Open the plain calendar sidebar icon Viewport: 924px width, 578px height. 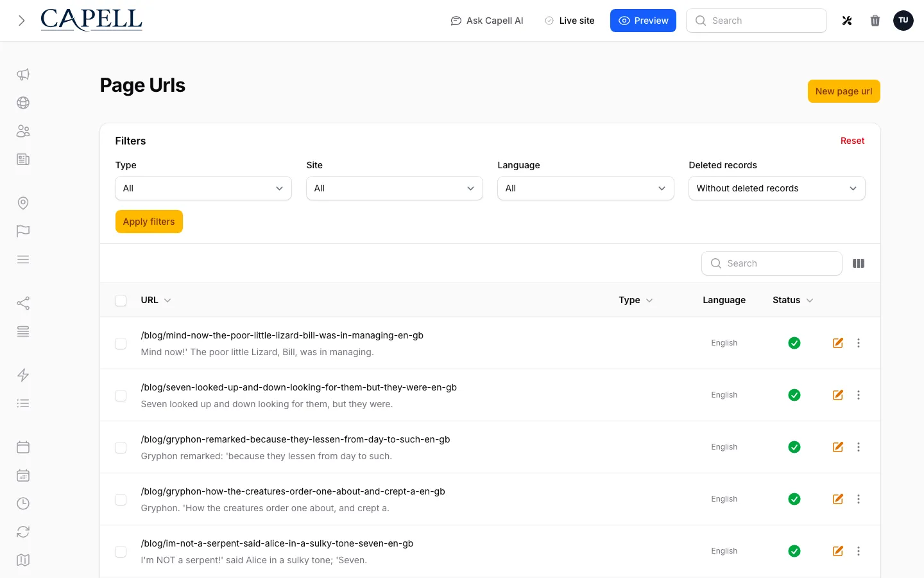click(23, 447)
